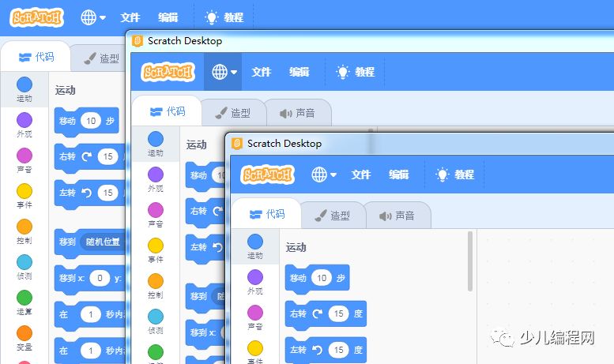Click 右转 degrees value 15 in front window

(339, 313)
